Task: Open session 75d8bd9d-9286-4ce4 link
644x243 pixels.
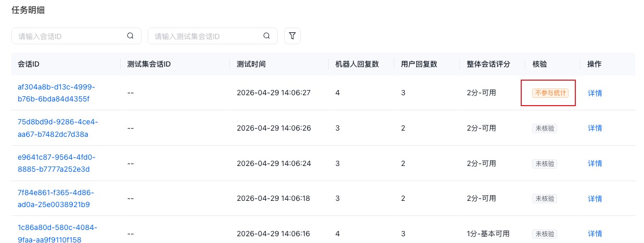Action: click(58, 128)
